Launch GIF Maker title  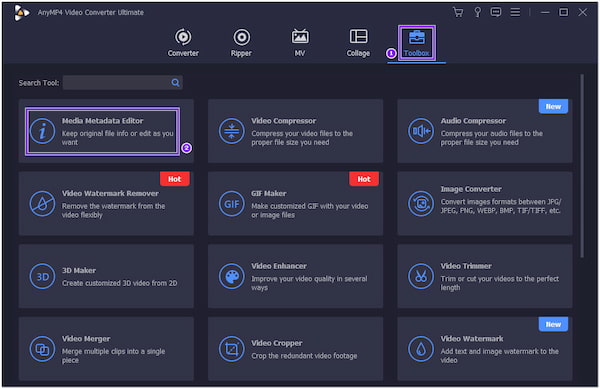pyautogui.click(x=269, y=194)
